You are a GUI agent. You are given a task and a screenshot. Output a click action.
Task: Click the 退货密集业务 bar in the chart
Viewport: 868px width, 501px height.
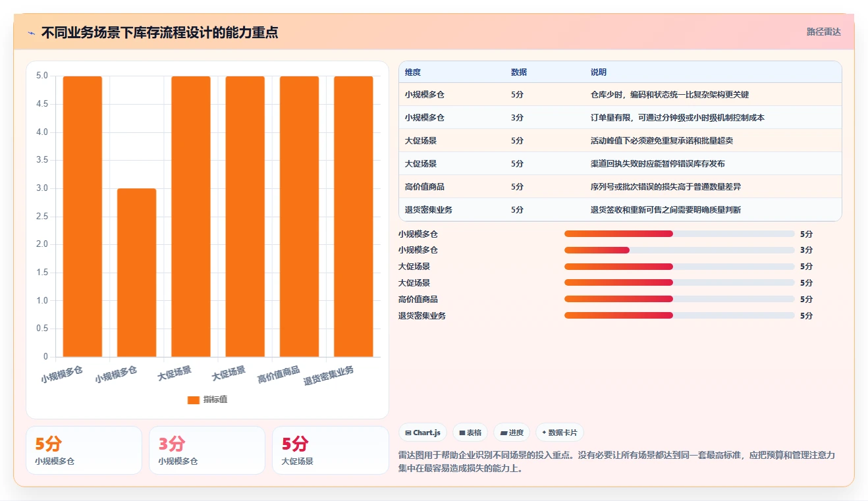(x=353, y=217)
